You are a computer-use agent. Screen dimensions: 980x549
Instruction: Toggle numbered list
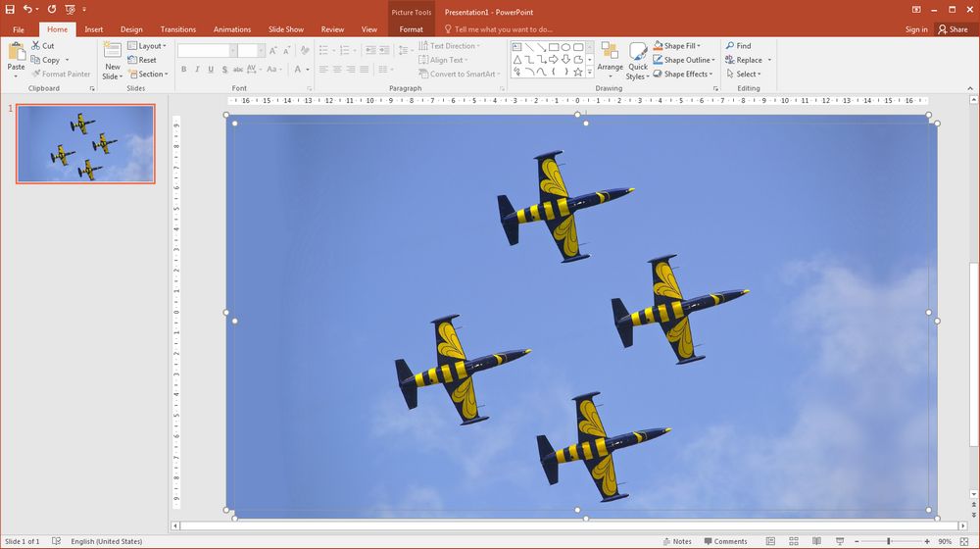(346, 50)
